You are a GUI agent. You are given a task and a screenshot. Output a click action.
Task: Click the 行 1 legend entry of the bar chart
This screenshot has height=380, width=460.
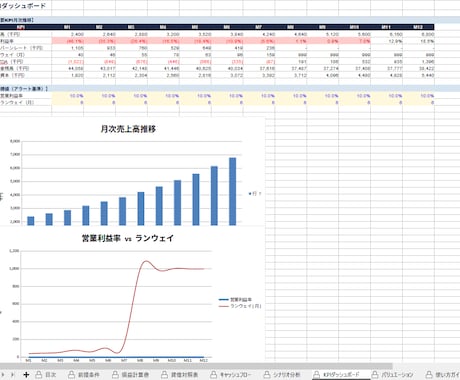(255, 193)
